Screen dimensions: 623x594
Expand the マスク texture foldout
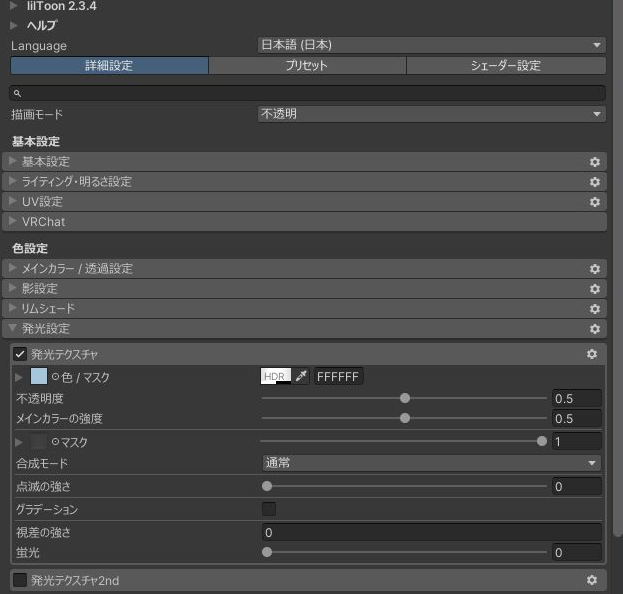coord(18,442)
